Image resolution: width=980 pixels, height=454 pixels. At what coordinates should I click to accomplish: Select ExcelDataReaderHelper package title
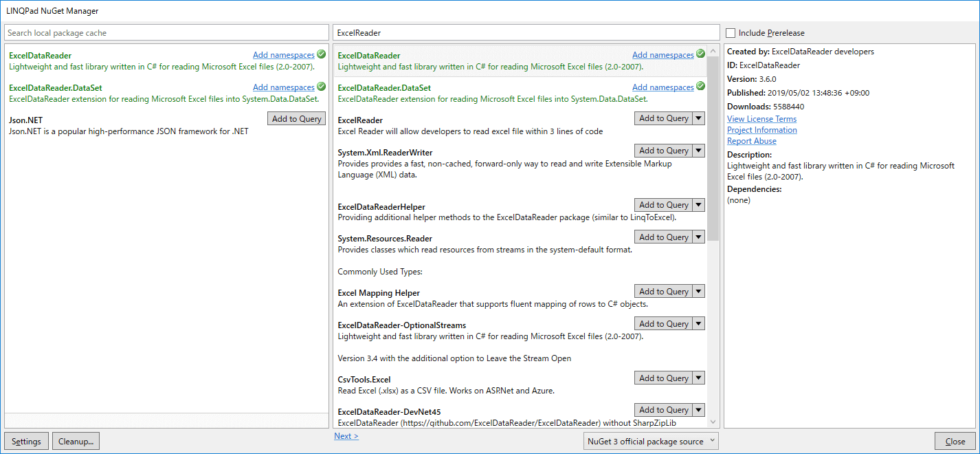click(381, 207)
